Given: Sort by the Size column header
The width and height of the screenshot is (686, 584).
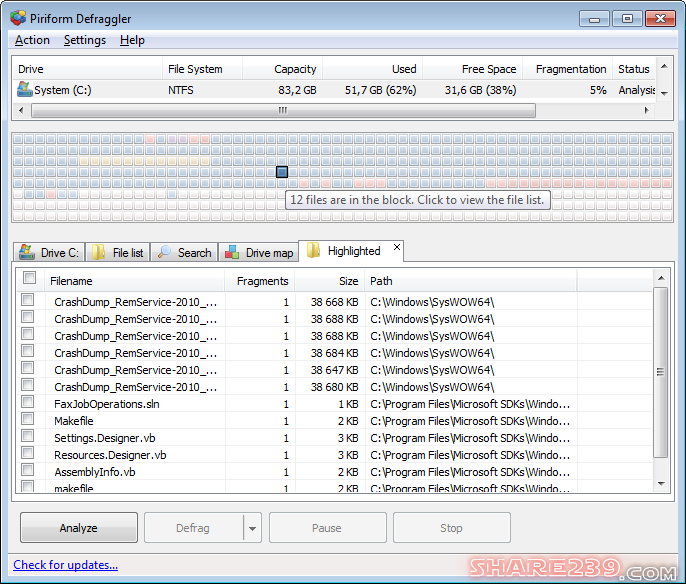Looking at the screenshot, I should (x=330, y=281).
